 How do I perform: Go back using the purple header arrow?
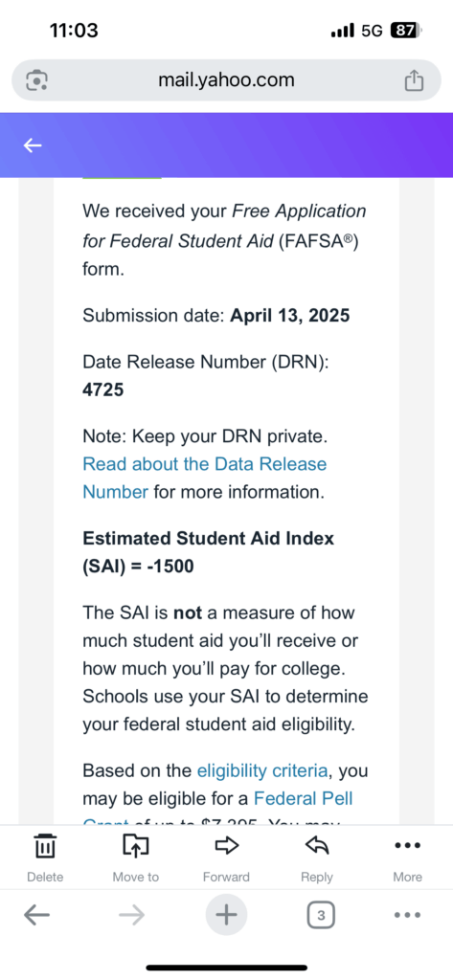(x=33, y=145)
